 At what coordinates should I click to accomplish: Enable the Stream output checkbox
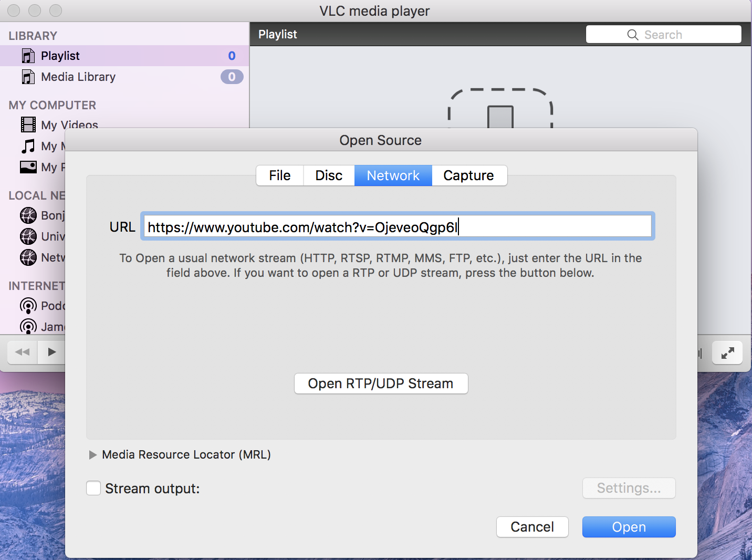tap(93, 489)
